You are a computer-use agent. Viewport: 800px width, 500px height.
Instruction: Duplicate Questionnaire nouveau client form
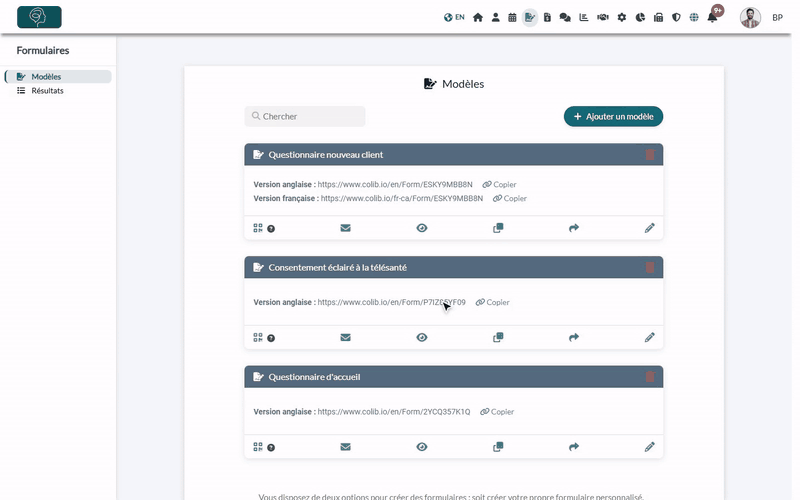tap(498, 228)
